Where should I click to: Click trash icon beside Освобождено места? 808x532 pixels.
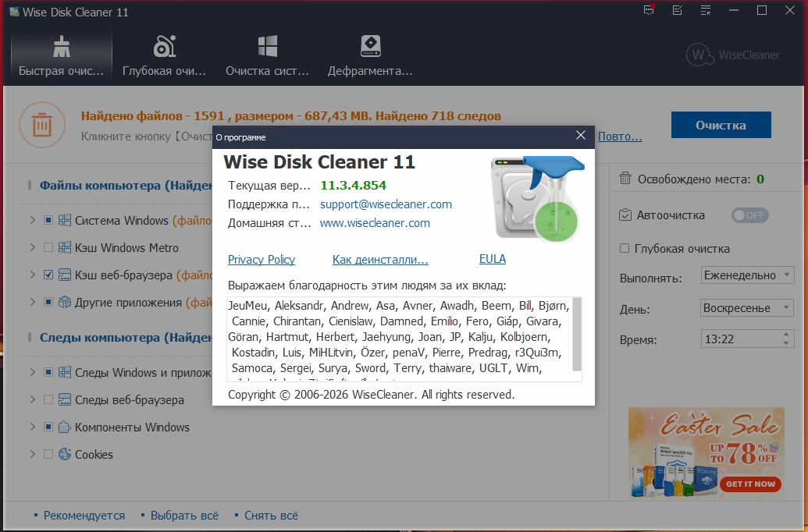coord(625,179)
